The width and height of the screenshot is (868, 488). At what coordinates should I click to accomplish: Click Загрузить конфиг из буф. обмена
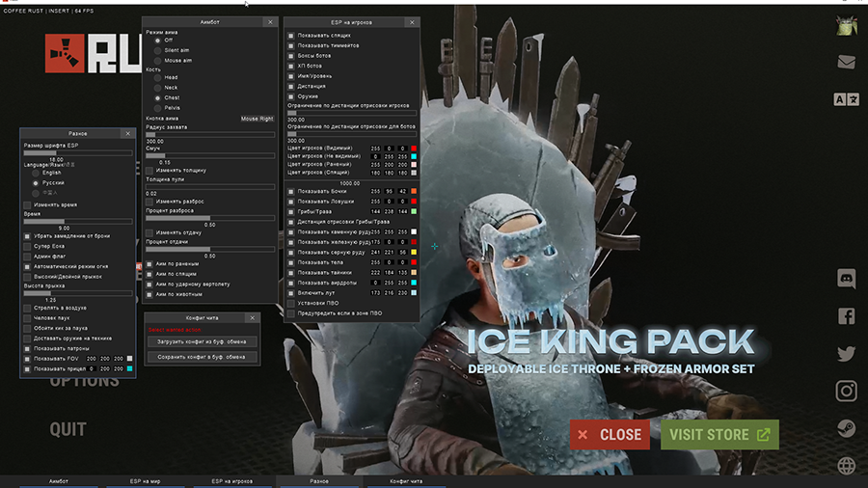click(x=203, y=342)
